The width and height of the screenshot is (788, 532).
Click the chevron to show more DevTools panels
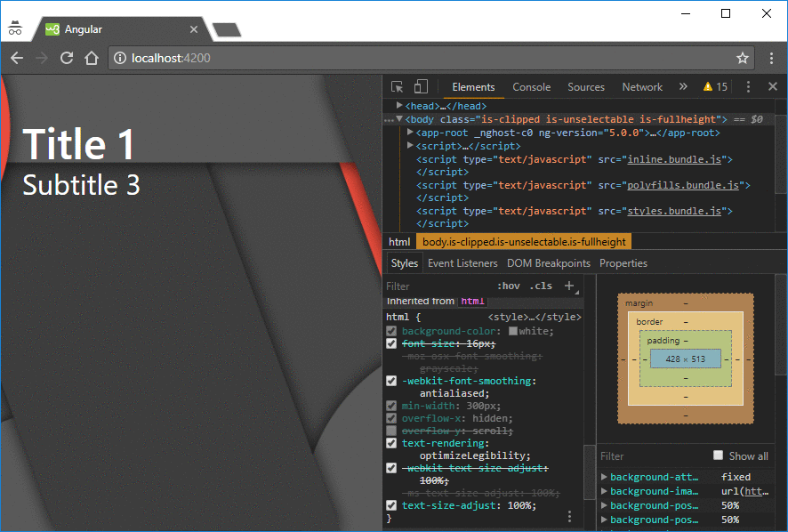pos(682,86)
